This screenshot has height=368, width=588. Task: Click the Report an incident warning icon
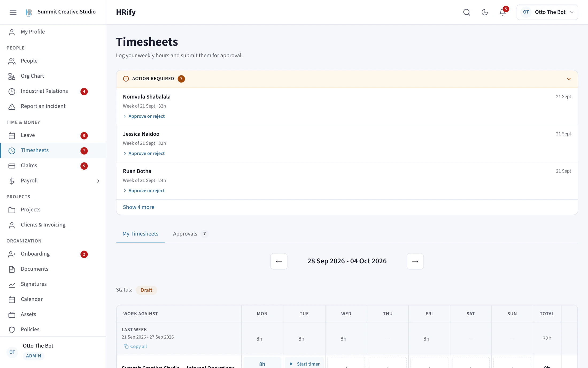(12, 107)
